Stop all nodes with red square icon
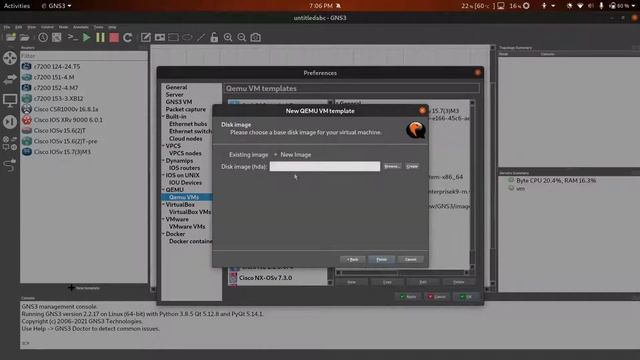This screenshot has width=640, height=360. (114, 38)
